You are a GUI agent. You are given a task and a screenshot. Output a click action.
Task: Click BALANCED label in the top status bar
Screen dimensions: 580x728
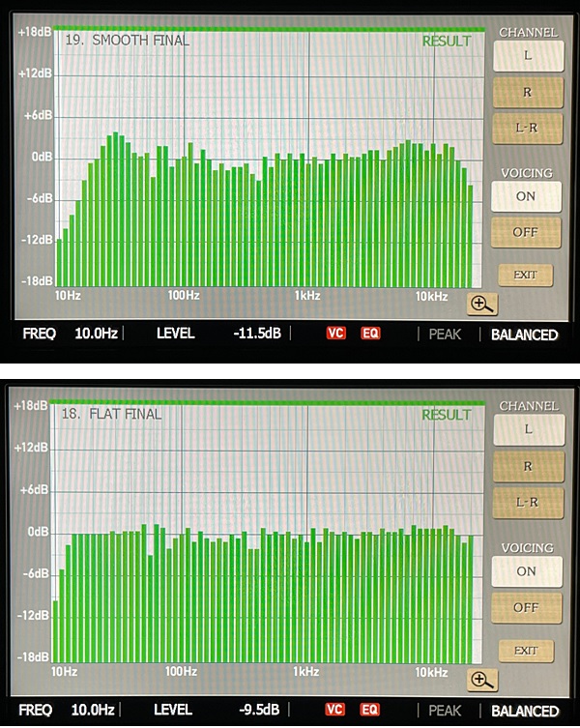pos(524,335)
